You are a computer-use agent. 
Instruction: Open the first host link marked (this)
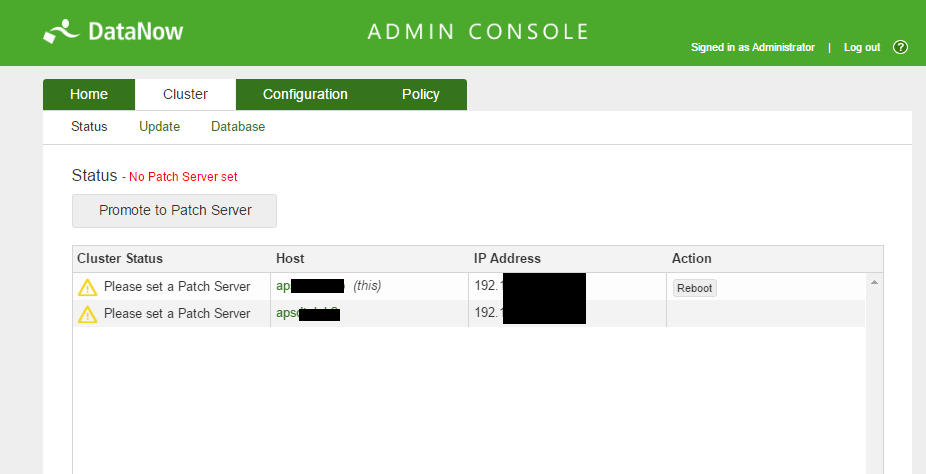[x=311, y=286]
